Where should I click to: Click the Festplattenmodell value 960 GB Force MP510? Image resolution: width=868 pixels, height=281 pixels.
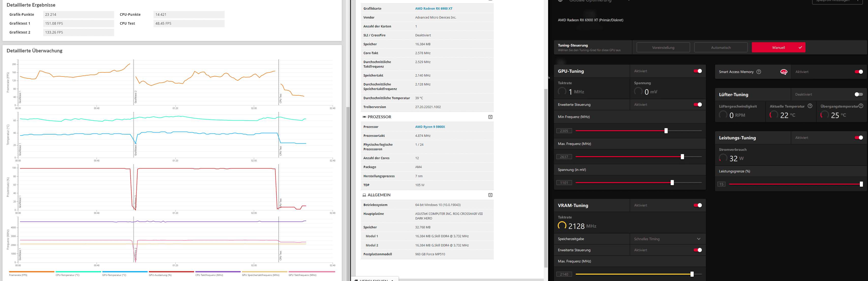tap(430, 254)
